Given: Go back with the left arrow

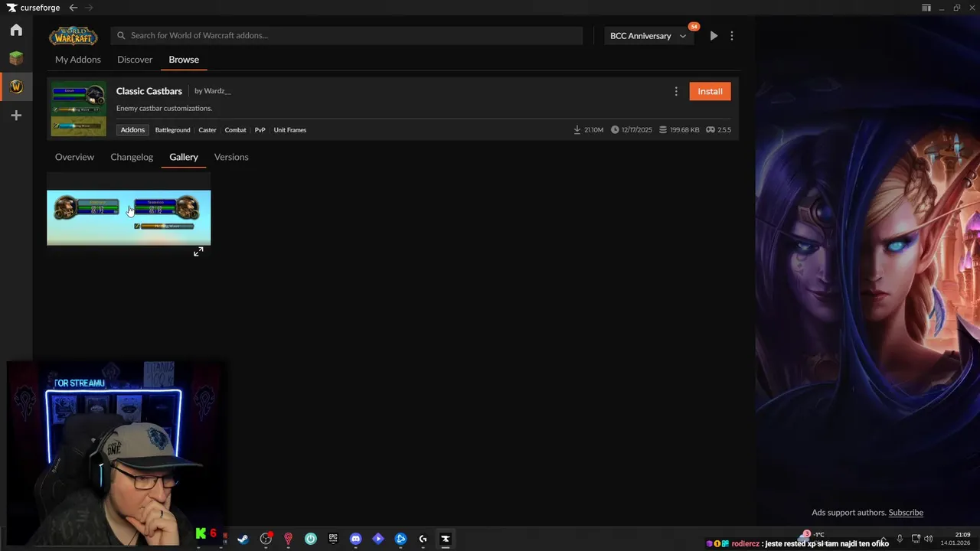Looking at the screenshot, I should (73, 8).
